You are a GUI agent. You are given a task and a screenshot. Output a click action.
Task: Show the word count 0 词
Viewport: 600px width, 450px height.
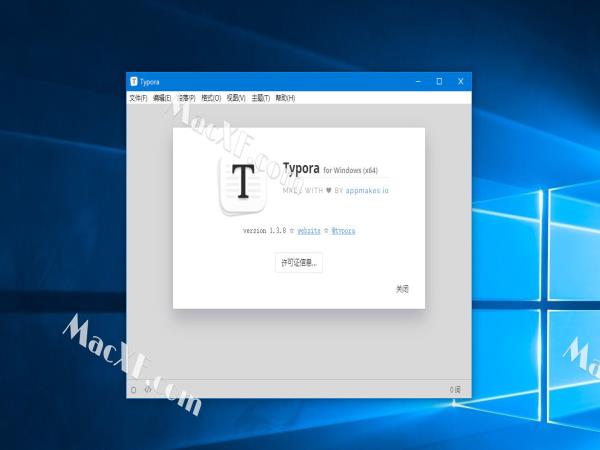(455, 390)
